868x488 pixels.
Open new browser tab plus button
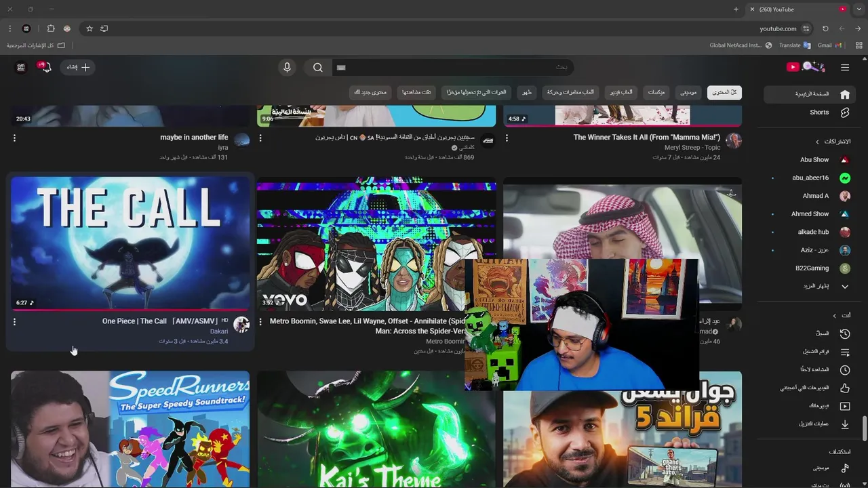pos(736,9)
